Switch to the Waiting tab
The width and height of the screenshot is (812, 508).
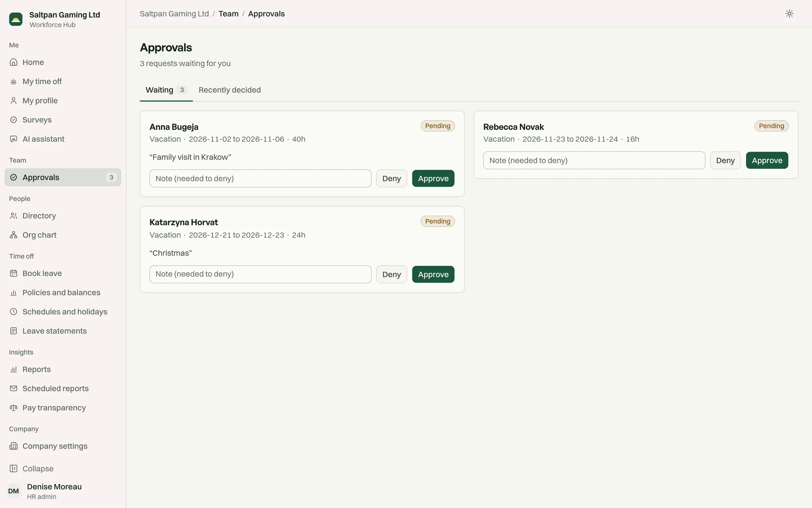[166, 90]
